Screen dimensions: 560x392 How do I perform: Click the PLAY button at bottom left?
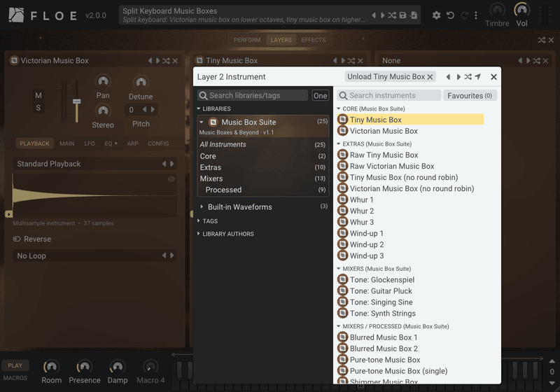point(15,365)
